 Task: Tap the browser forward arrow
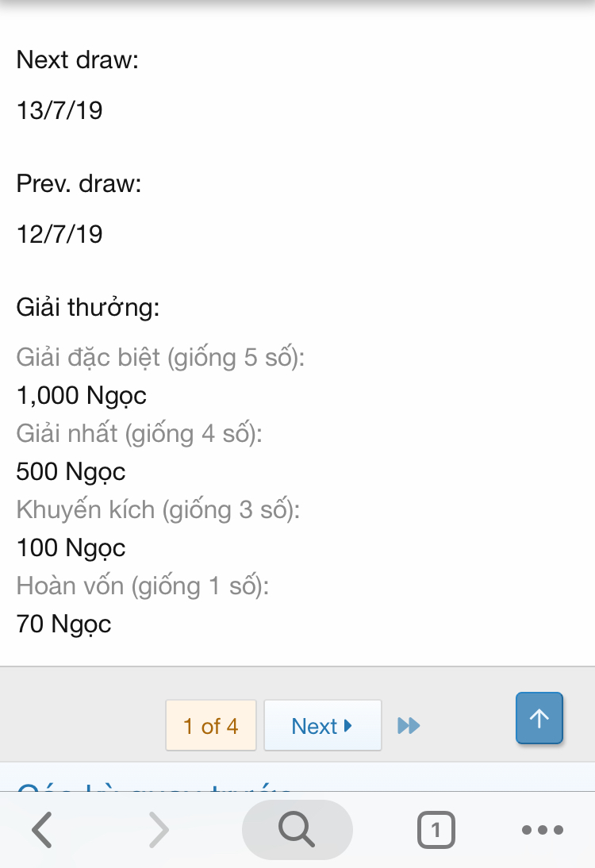159,830
